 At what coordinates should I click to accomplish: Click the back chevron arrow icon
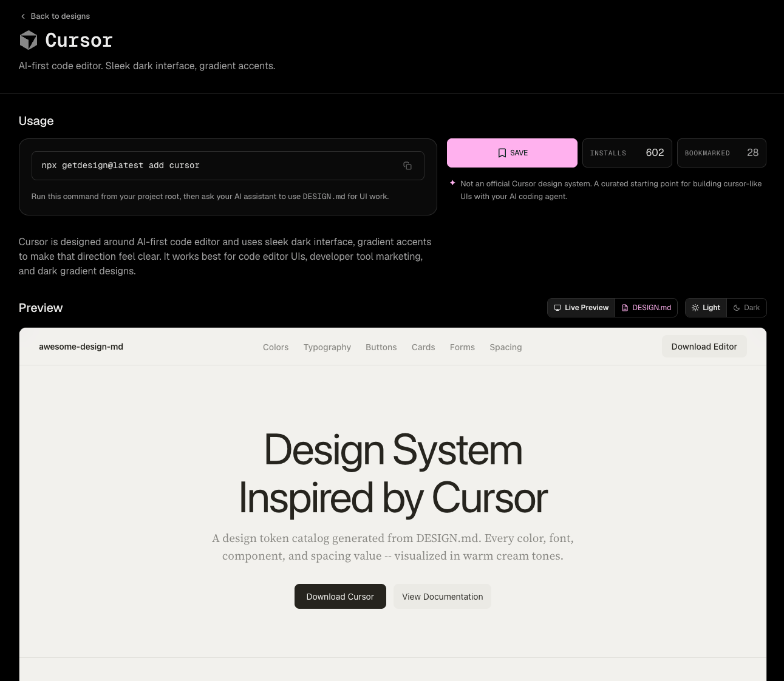pos(23,16)
